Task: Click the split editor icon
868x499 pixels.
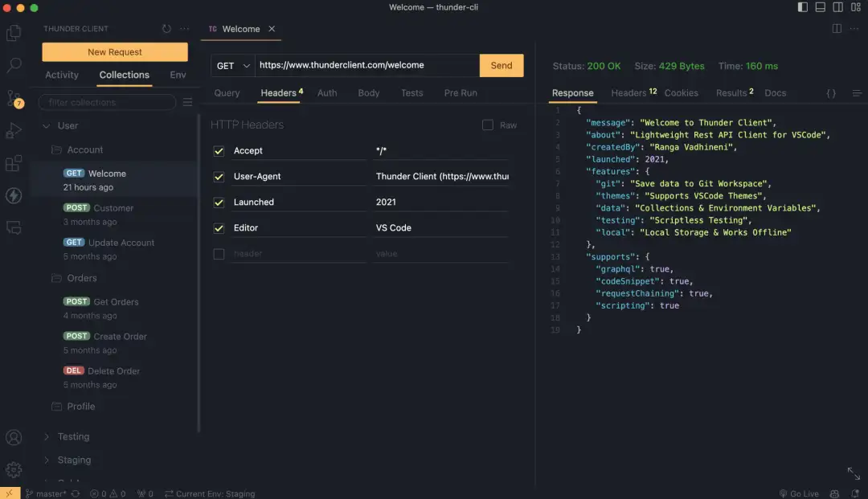Action: pyautogui.click(x=837, y=29)
